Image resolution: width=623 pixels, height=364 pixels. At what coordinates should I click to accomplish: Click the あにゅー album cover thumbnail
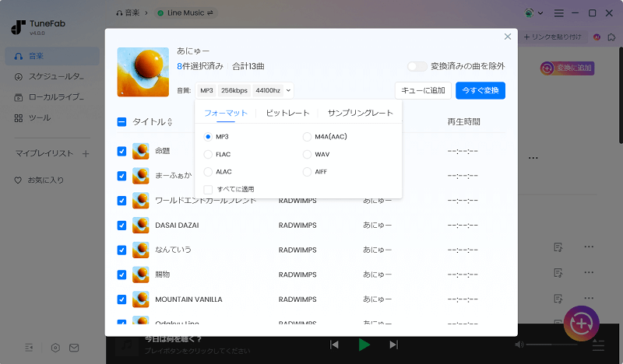143,72
